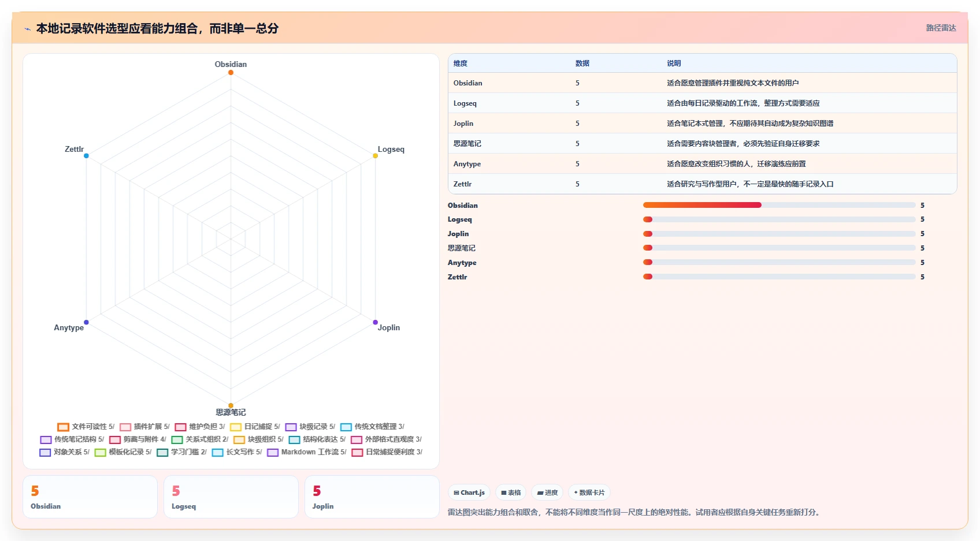
Task: Click the 表格 chip
Action: [x=511, y=493]
